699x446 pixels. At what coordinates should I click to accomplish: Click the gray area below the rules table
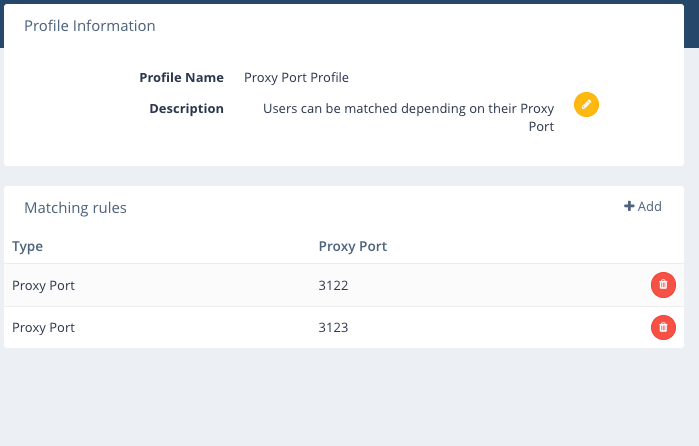pos(350,400)
